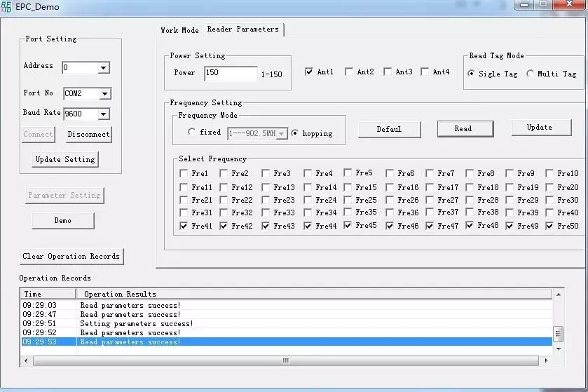Viewport: 588px width, 392px height.
Task: Click the EPC_Demo app icon in title bar
Action: [x=7, y=6]
